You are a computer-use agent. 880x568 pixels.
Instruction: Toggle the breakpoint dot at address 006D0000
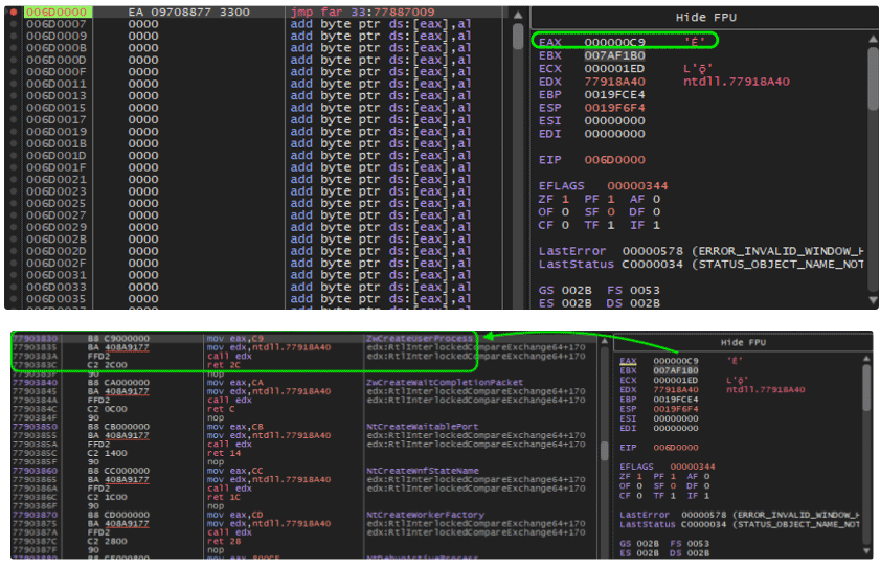click(x=13, y=12)
